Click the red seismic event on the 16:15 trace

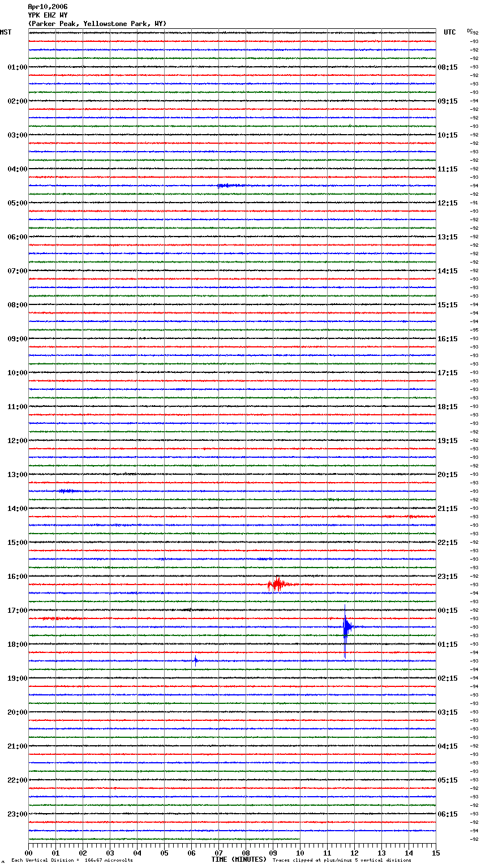pos(281,584)
